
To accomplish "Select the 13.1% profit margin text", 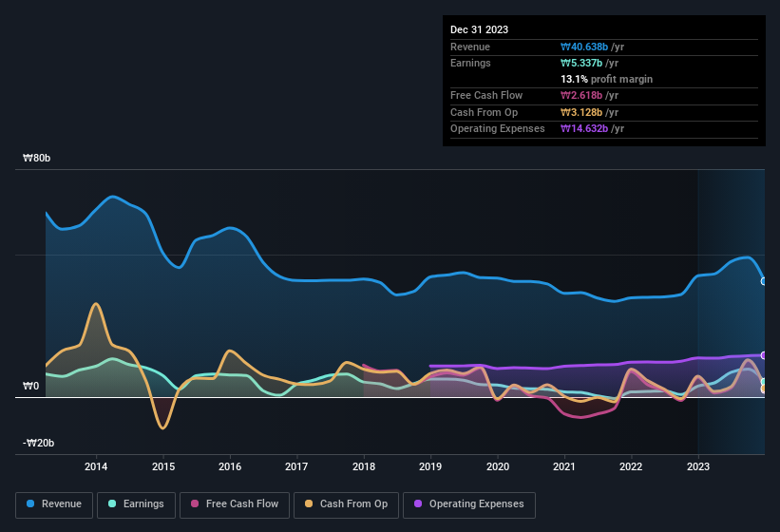I will pos(606,79).
